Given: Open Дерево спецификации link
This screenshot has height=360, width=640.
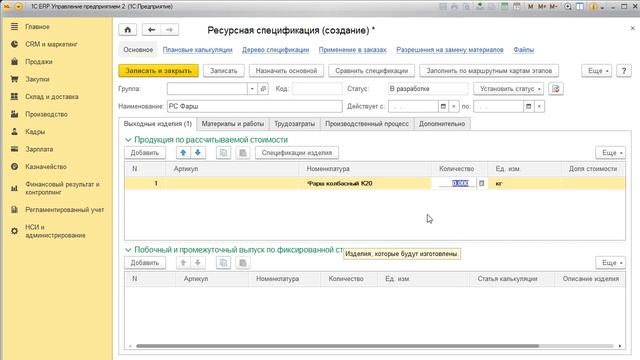Looking at the screenshot, I should pyautogui.click(x=276, y=50).
